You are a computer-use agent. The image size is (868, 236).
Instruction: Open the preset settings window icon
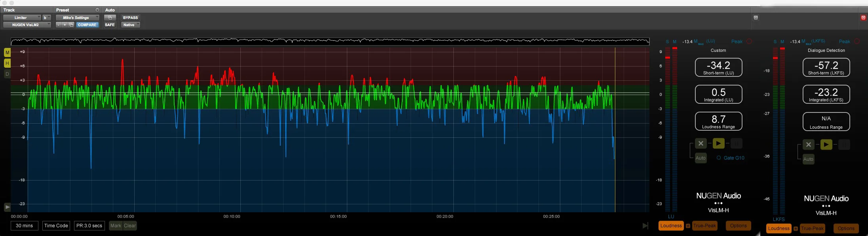pos(71,25)
